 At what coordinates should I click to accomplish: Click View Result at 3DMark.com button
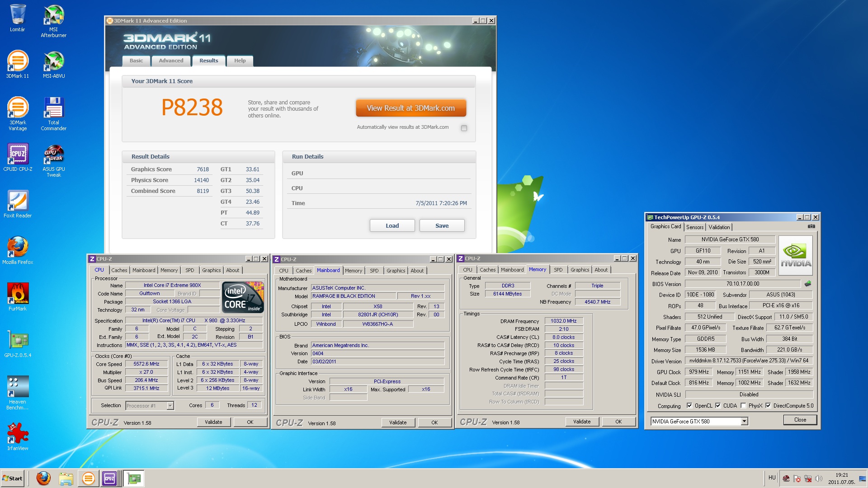410,108
